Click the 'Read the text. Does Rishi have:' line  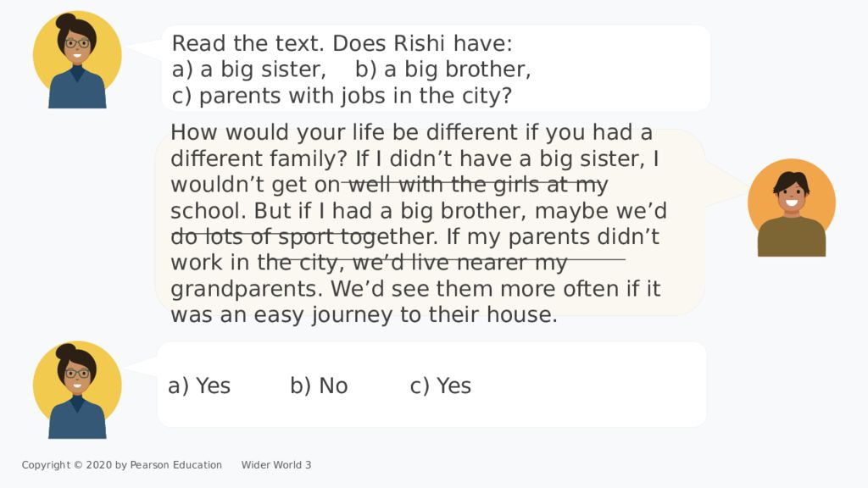[342, 43]
